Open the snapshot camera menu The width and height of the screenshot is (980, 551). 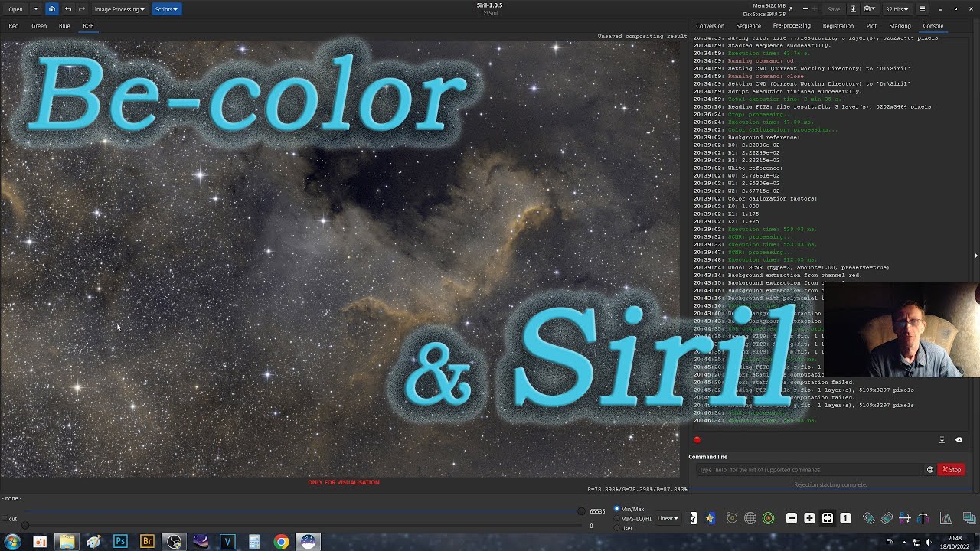870,9
